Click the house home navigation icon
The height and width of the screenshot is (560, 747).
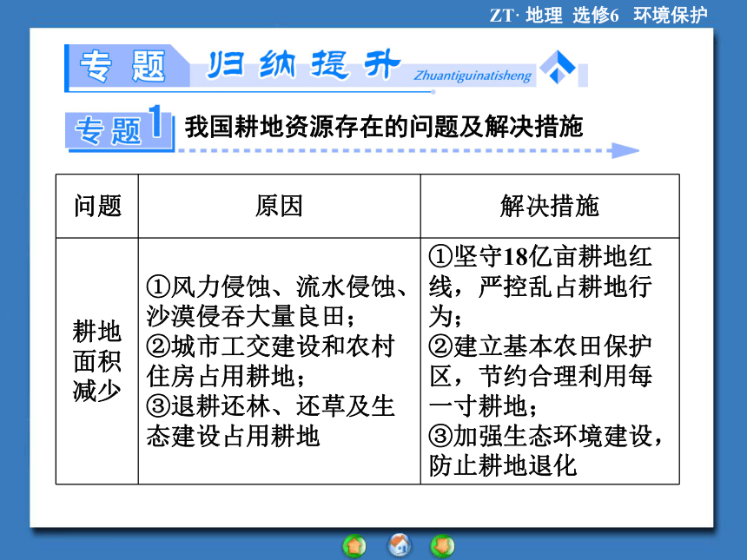pos(400,545)
